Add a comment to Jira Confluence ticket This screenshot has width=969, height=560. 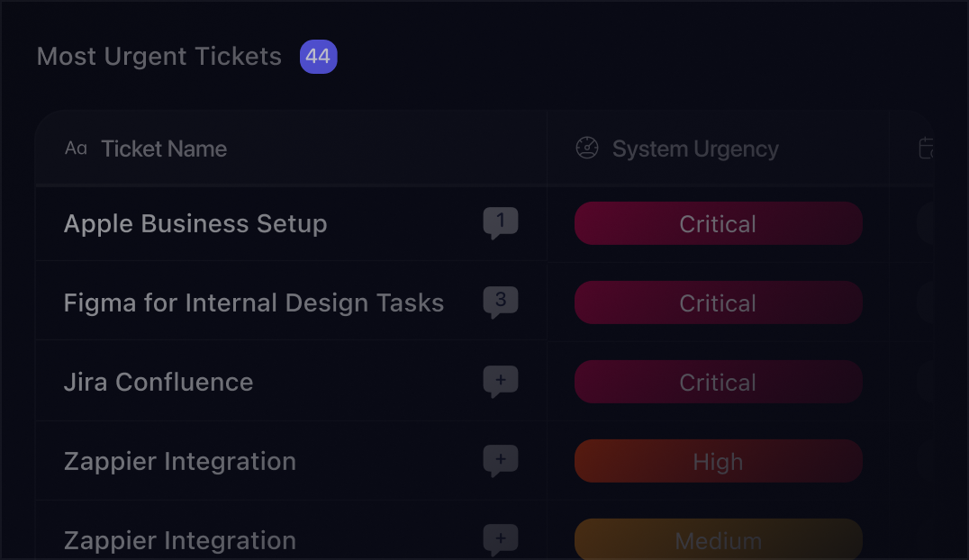pyautogui.click(x=501, y=382)
